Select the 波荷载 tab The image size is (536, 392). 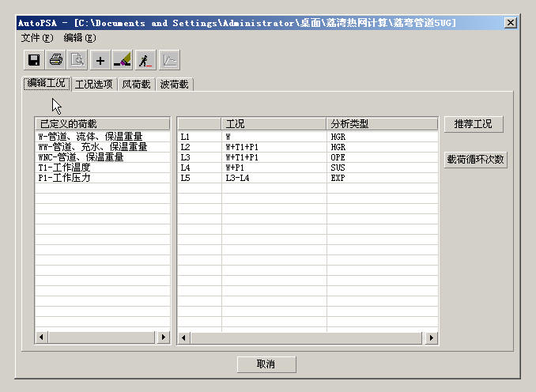(x=174, y=85)
